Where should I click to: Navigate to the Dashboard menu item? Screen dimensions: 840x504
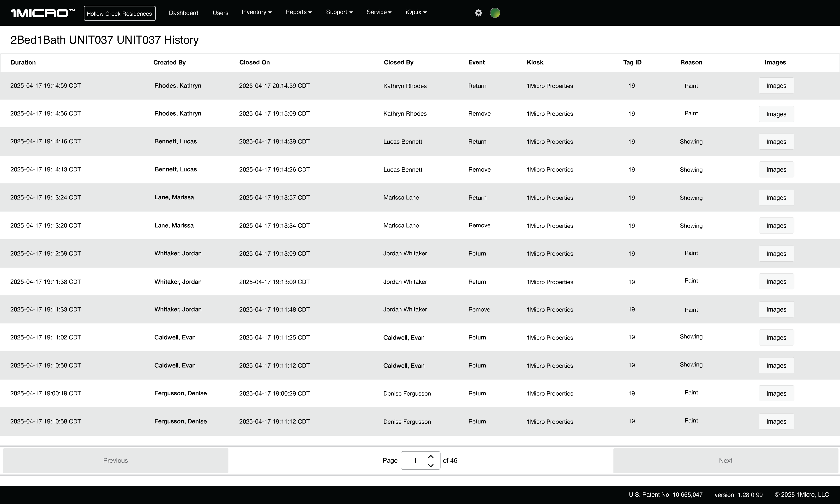pos(183,12)
